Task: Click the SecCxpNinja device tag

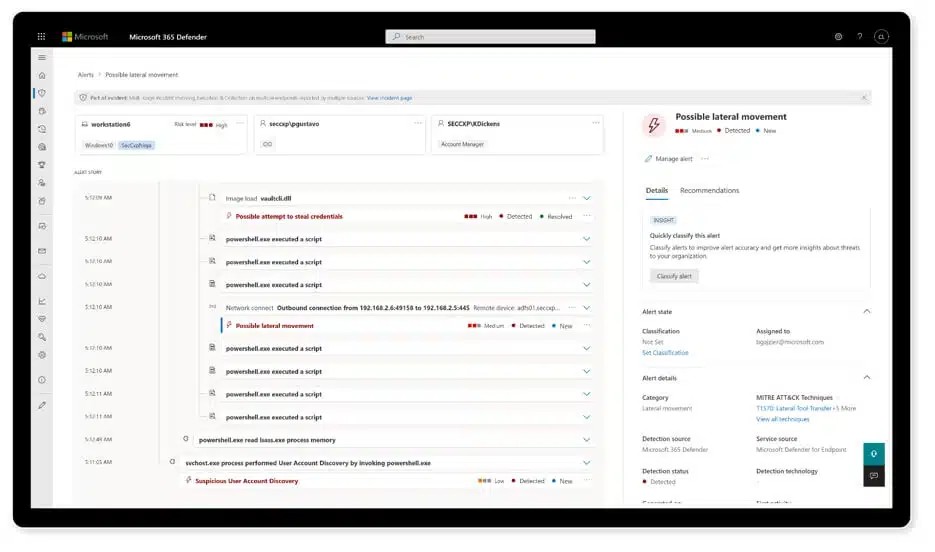Action: [136, 145]
